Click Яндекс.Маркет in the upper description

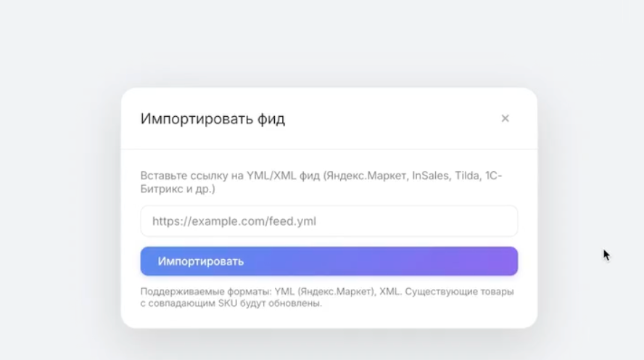tap(366, 176)
